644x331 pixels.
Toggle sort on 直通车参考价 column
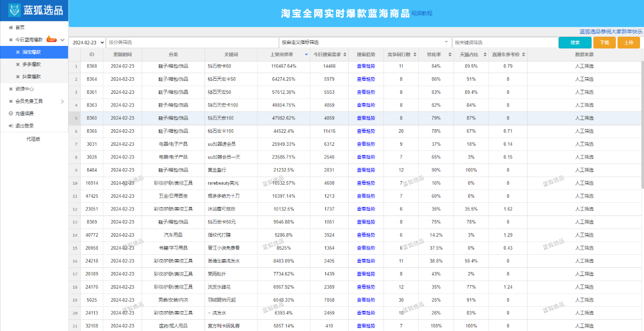click(x=524, y=54)
